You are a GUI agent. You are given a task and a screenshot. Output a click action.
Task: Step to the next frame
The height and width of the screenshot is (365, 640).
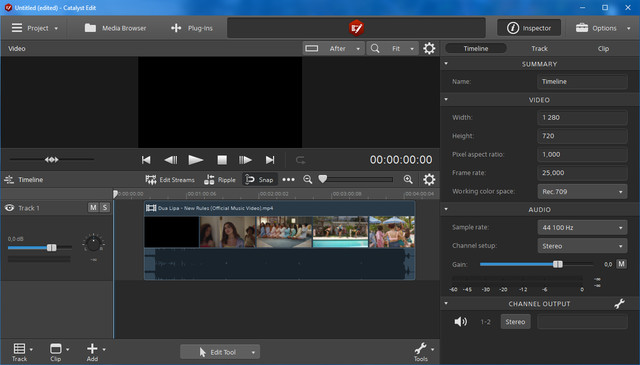pos(245,160)
